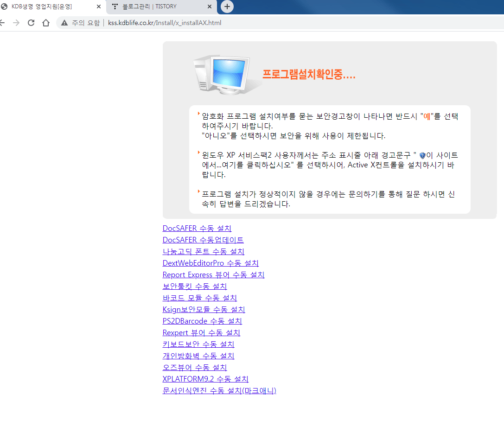
Task: Open PS2DBarcode 수동 설치 link
Action: pos(202,321)
